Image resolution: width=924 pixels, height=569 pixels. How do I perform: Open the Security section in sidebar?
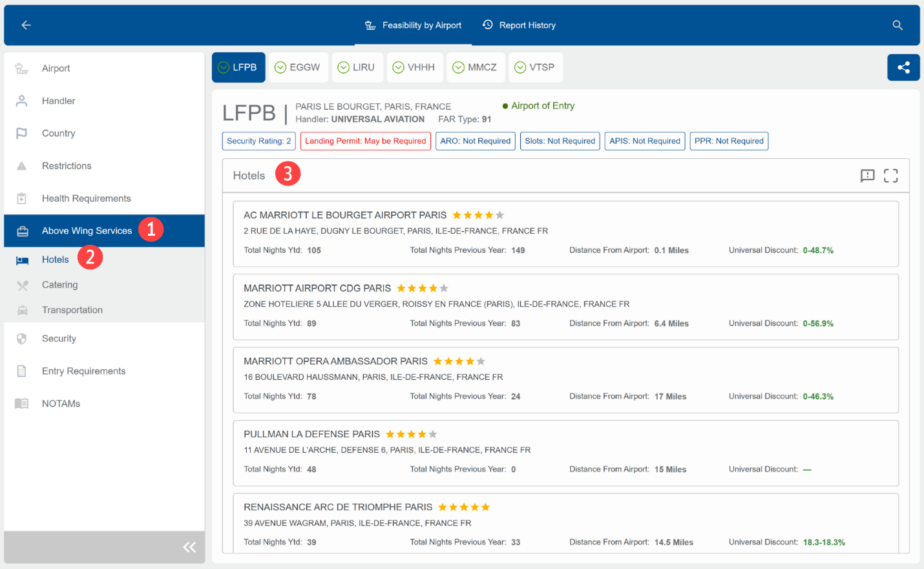(x=105, y=338)
